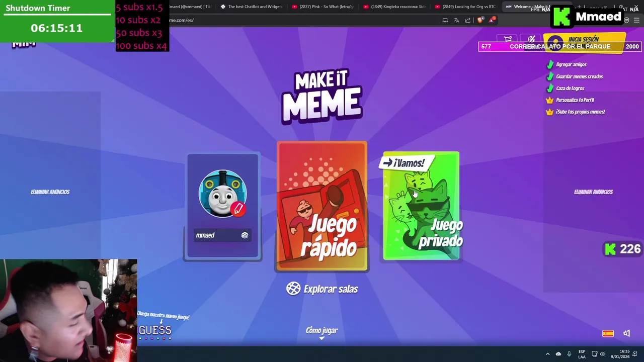Viewport: 644px width, 362px height.
Task: Click the MiM logo at top left
Action: 24,45
